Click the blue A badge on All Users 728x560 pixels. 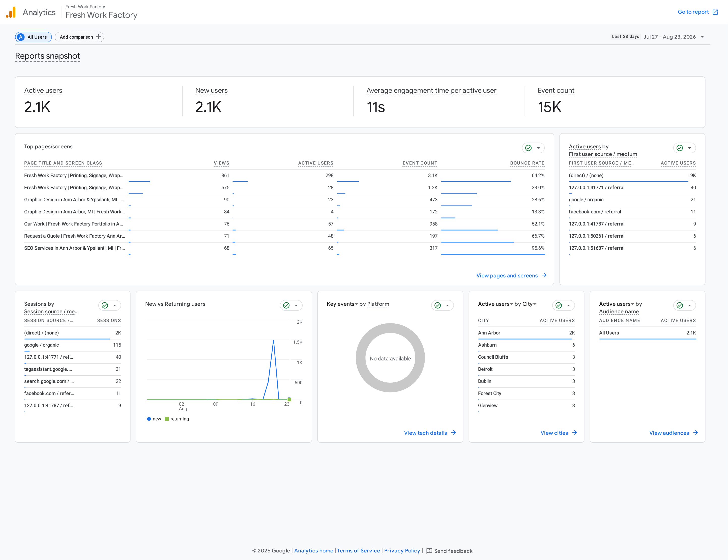click(x=21, y=37)
